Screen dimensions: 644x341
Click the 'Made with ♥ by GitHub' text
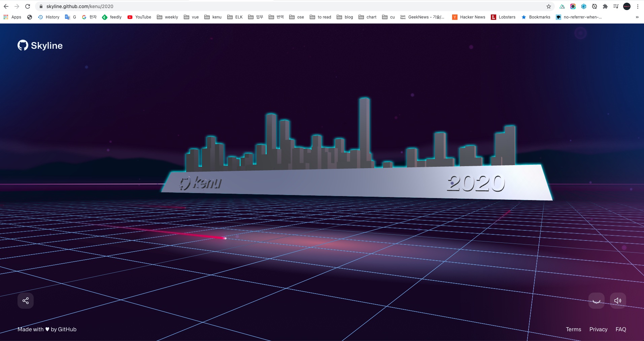point(47,330)
